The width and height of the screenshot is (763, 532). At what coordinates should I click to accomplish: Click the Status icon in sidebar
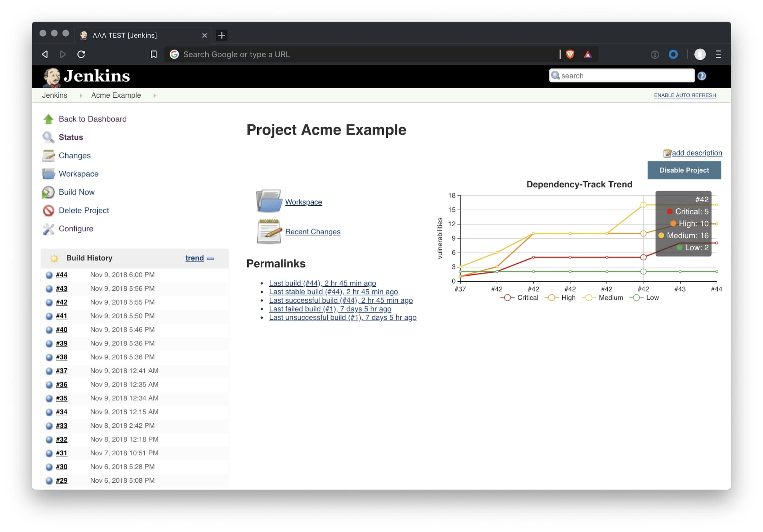48,137
